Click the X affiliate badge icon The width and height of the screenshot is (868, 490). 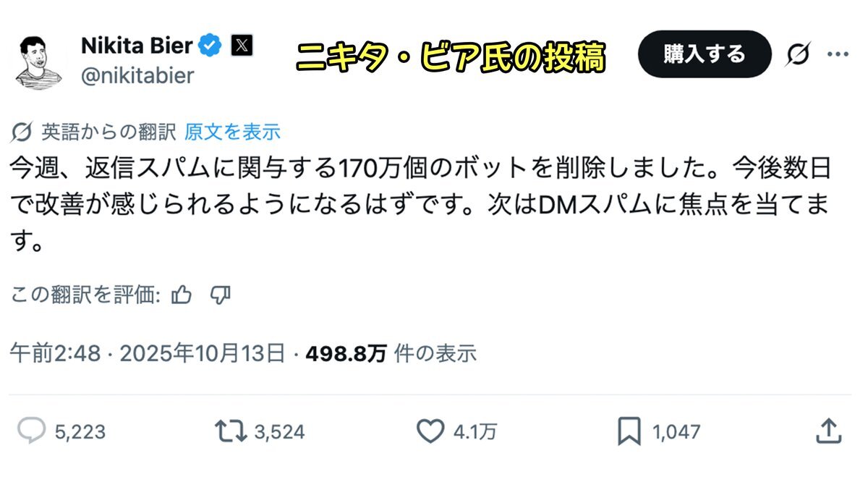click(242, 46)
